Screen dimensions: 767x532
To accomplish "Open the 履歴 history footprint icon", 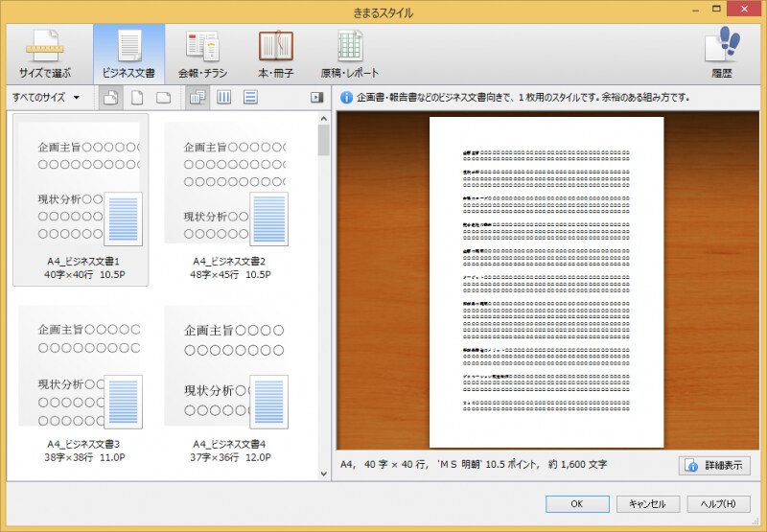I will pyautogui.click(x=722, y=54).
